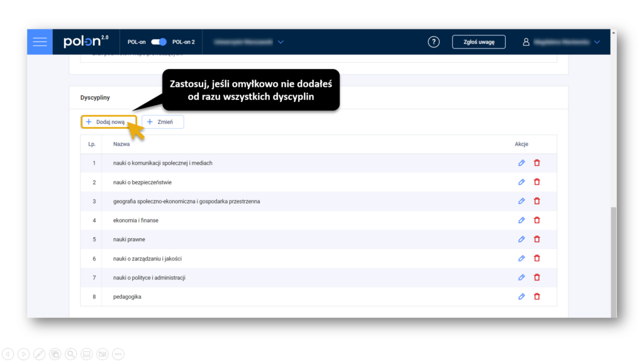Edit the pedagogika row
Viewport: 644px width, 362px height.
click(x=521, y=297)
